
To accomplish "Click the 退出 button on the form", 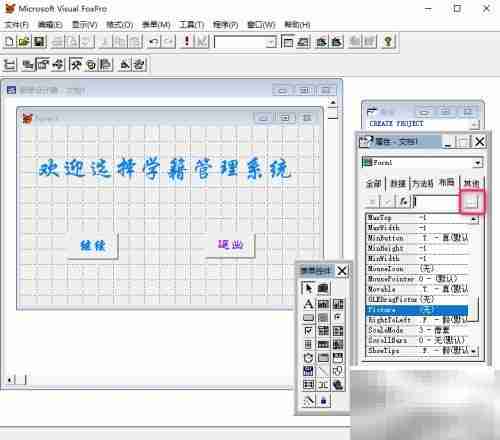I will pos(230,245).
